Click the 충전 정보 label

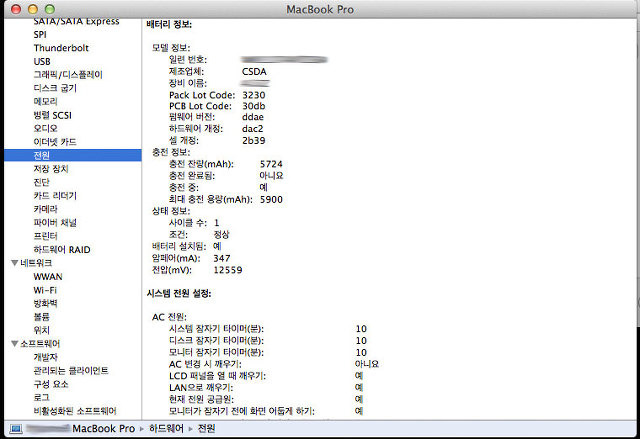pyautogui.click(x=171, y=152)
